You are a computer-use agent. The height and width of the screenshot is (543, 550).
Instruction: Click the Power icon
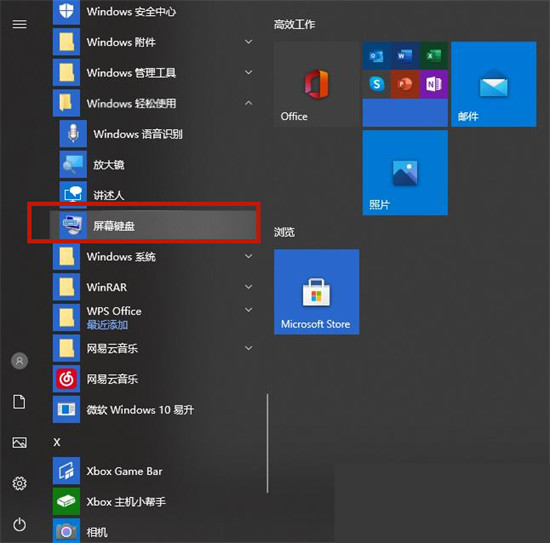20,524
